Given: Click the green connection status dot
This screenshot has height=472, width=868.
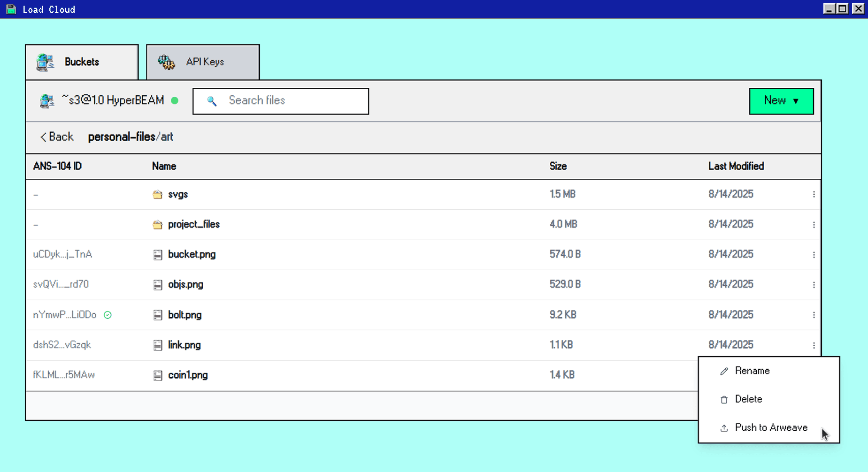Looking at the screenshot, I should click(175, 100).
